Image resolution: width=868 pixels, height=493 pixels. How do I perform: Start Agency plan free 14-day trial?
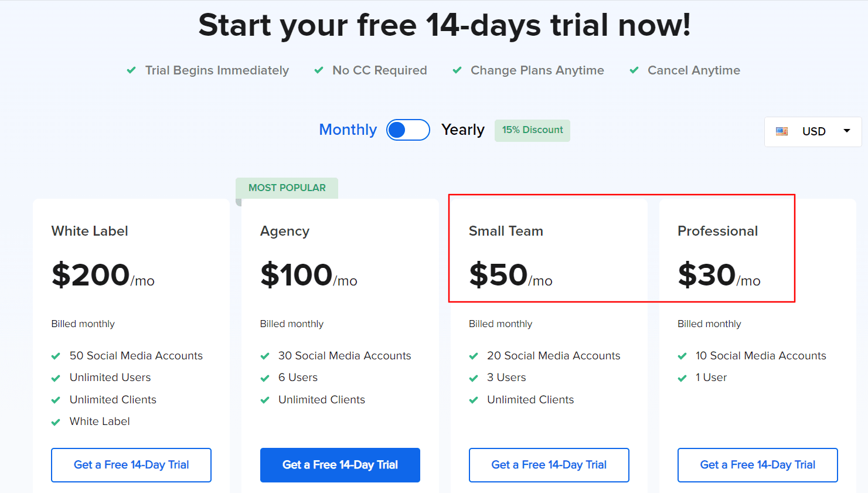coord(340,465)
